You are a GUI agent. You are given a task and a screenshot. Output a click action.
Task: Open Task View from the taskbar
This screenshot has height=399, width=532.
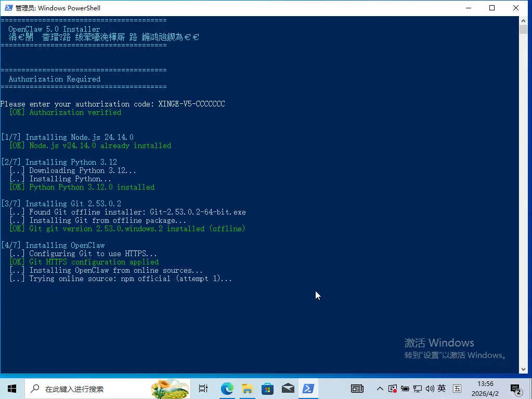click(x=203, y=389)
